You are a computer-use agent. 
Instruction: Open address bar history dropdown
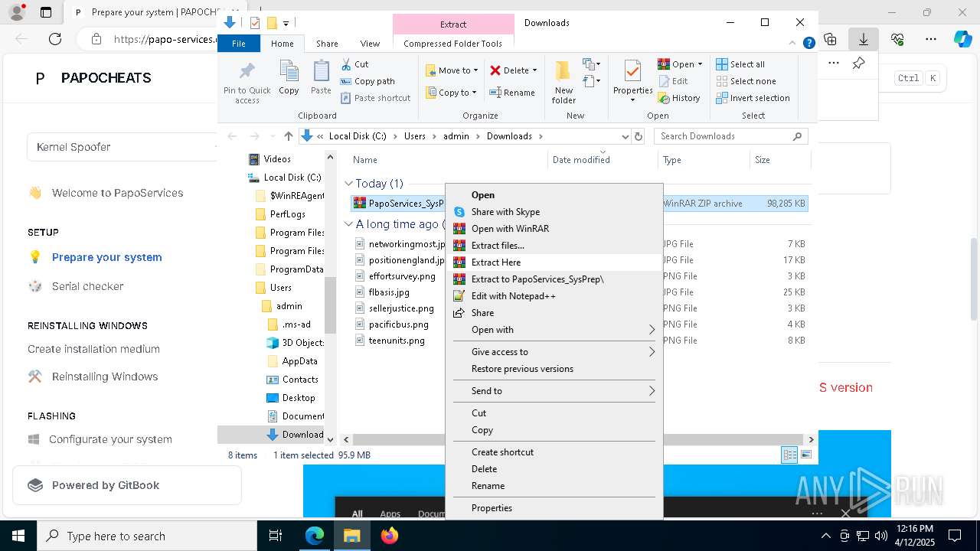(626, 136)
